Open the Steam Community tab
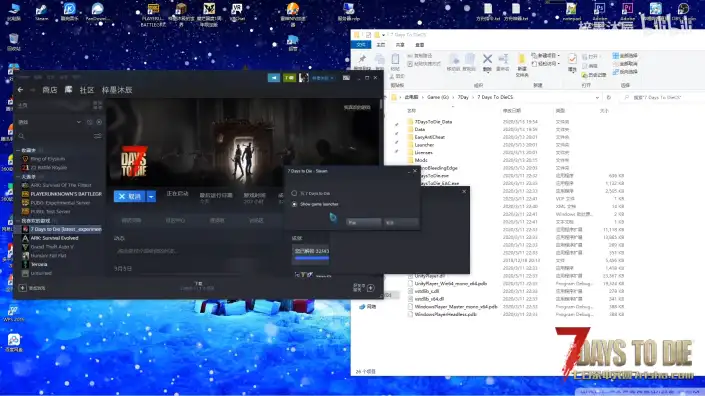 click(x=87, y=90)
